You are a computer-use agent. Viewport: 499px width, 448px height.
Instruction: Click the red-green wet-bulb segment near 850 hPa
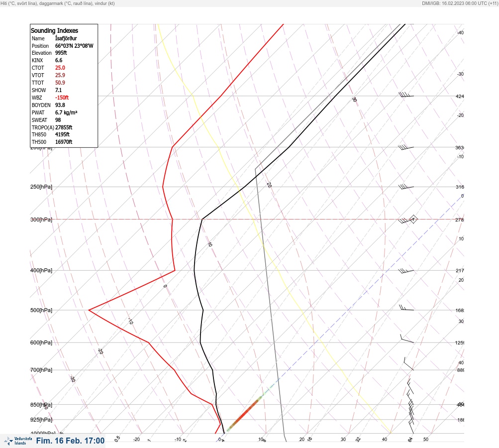245,414
